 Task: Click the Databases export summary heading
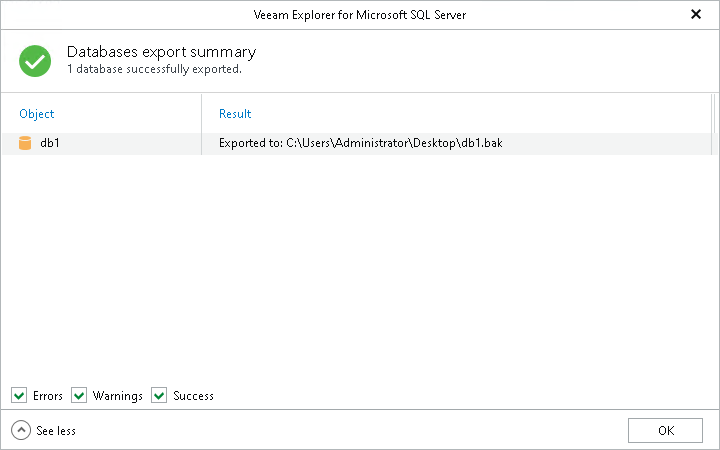[161, 52]
